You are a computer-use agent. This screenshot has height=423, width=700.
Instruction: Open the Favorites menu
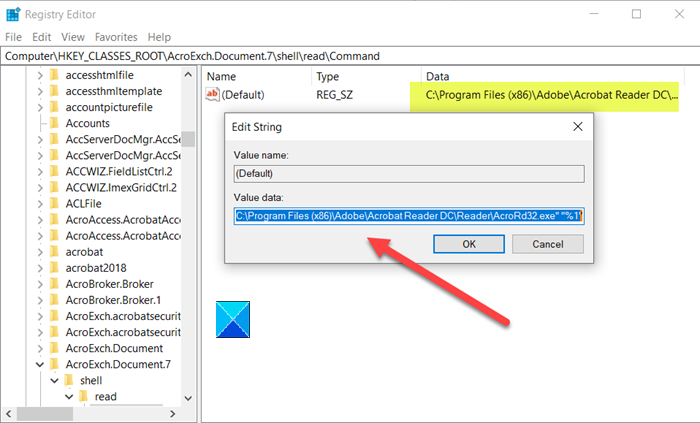(116, 37)
